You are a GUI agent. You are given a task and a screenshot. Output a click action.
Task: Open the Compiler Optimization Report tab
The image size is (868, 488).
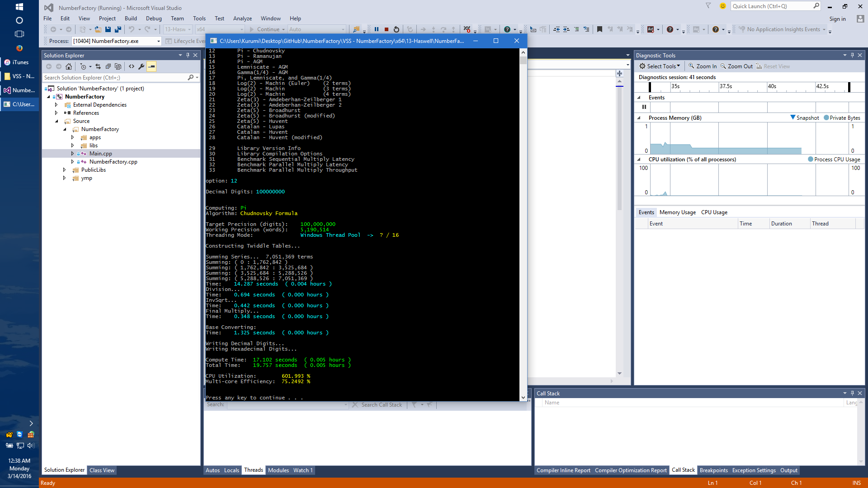tap(631, 470)
